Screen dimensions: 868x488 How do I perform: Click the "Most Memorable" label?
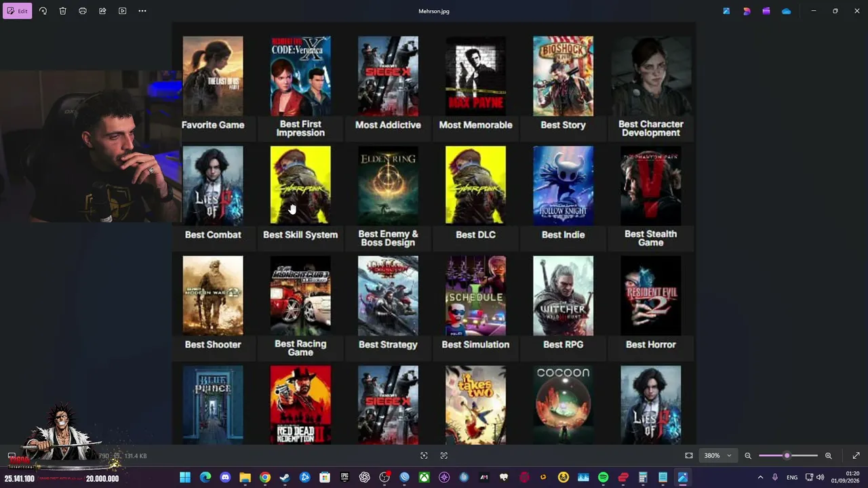[475, 125]
